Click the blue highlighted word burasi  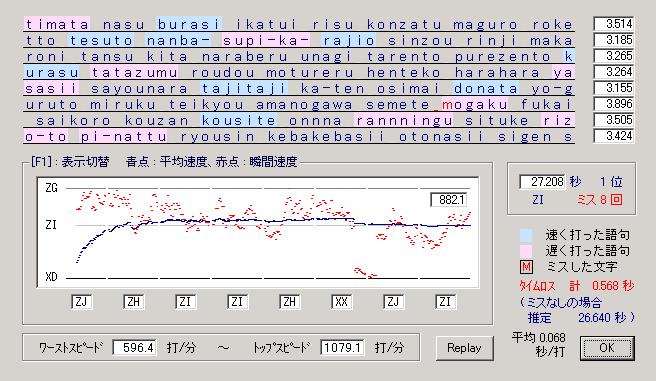tap(189, 24)
